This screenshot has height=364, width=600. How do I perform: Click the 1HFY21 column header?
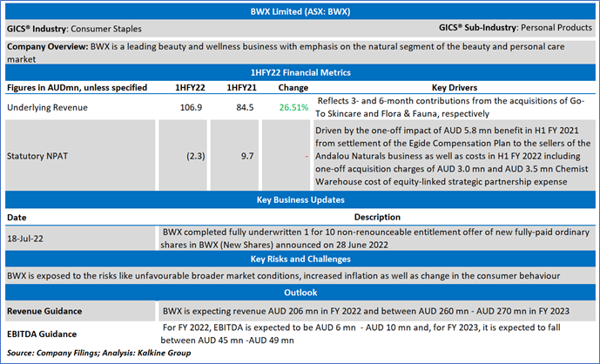241,88
